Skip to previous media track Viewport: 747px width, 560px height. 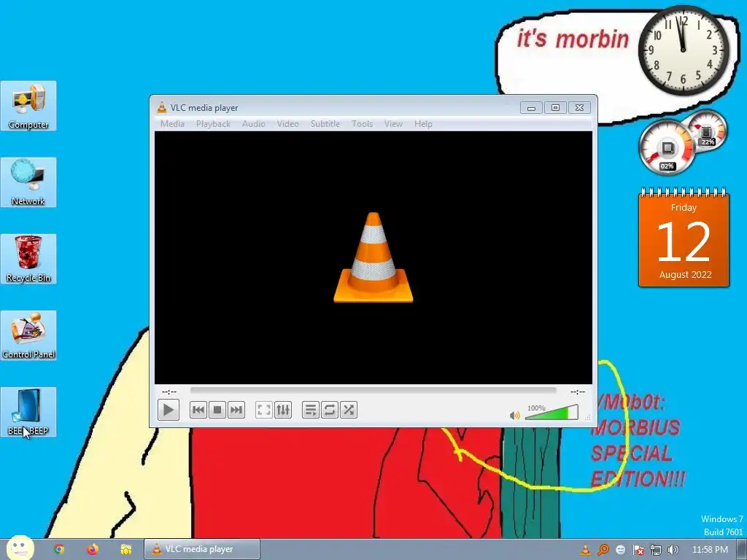(x=198, y=410)
